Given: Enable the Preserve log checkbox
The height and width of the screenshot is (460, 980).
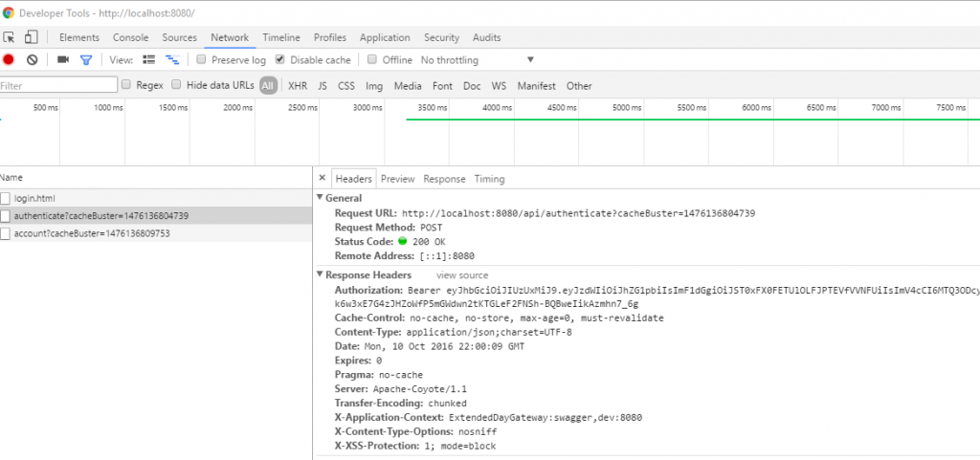Looking at the screenshot, I should tap(201, 60).
